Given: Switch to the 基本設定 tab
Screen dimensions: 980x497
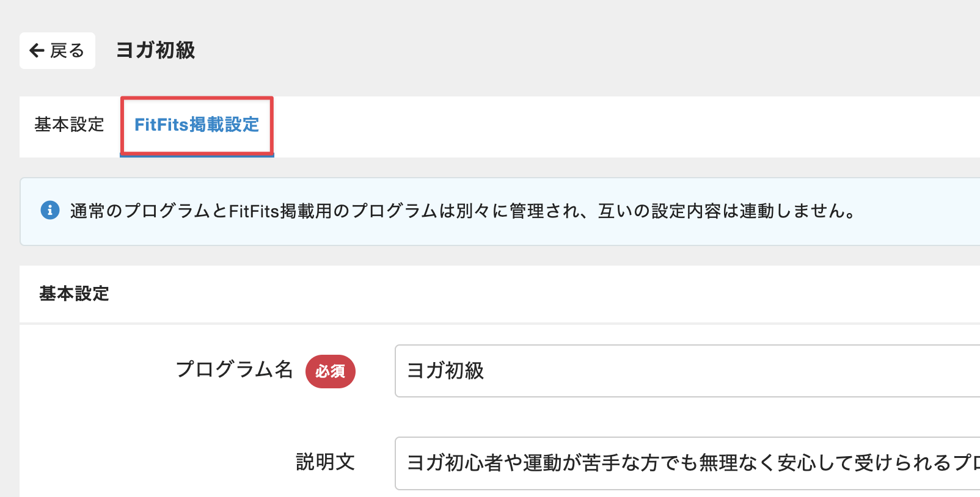Looking at the screenshot, I should coord(69,125).
